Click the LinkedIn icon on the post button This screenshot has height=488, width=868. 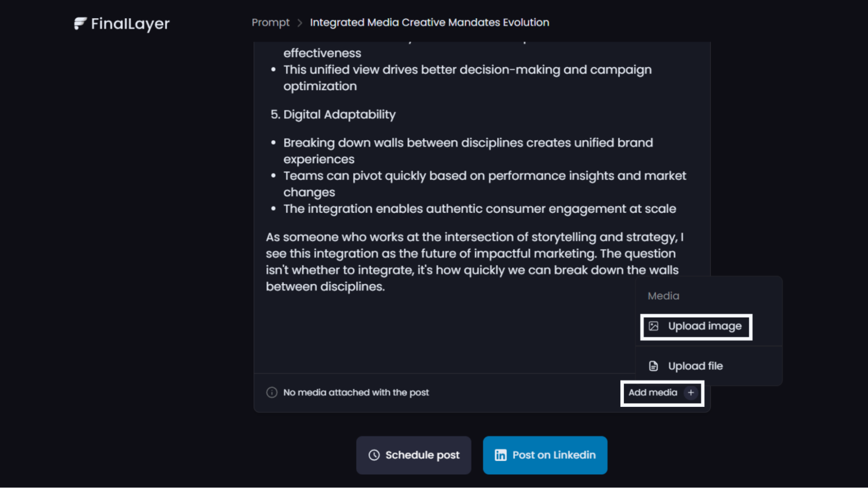click(x=500, y=455)
